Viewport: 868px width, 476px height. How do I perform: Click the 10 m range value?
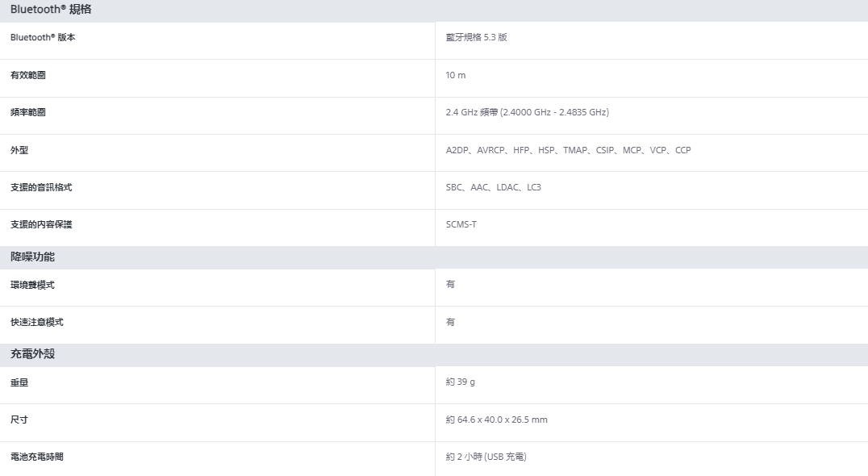point(456,75)
